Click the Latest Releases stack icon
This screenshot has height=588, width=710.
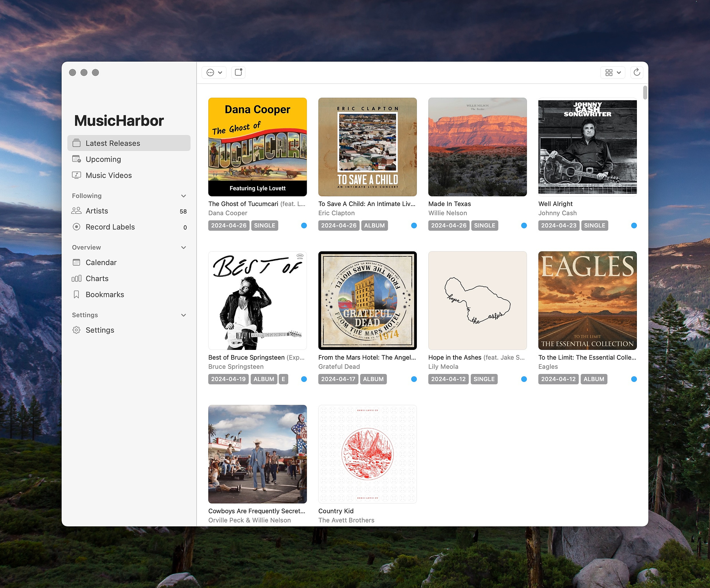(77, 143)
